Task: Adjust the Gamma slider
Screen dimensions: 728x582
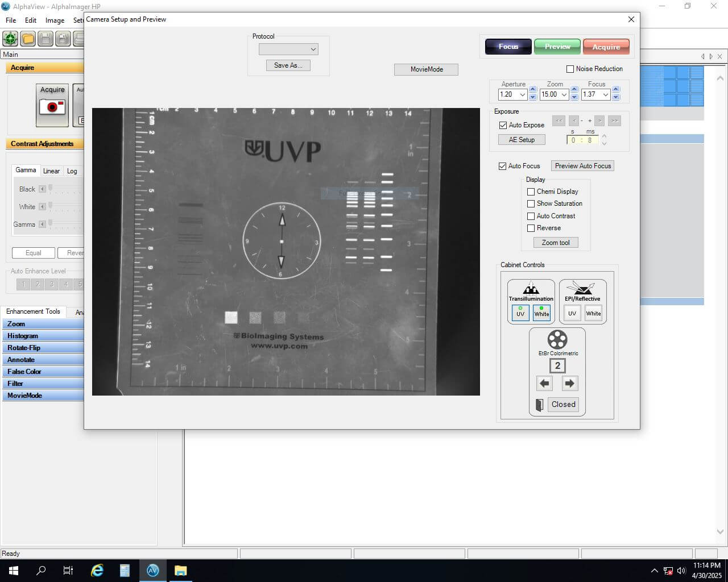Action: click(50, 225)
